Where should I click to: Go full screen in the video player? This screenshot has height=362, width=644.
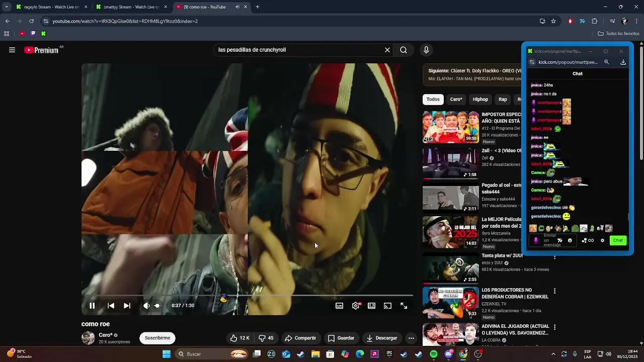[x=404, y=306]
